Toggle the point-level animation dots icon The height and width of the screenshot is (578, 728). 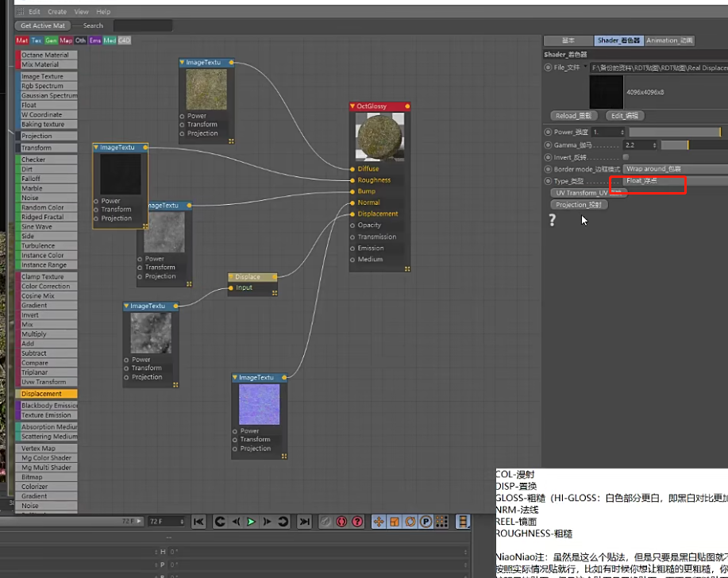(x=441, y=522)
